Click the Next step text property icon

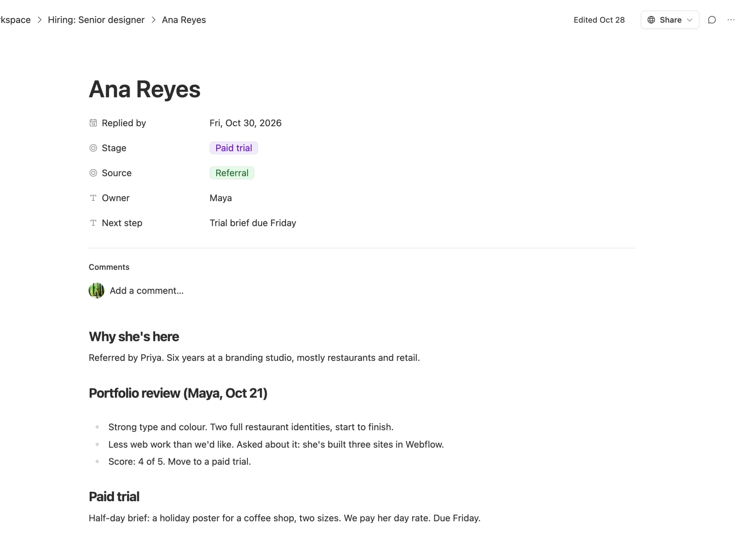coord(93,223)
